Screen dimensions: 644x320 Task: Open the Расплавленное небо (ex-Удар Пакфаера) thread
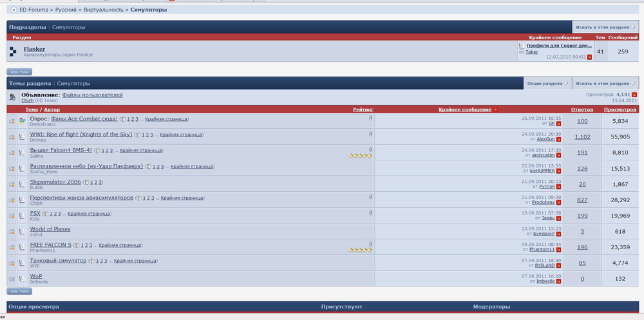click(87, 166)
